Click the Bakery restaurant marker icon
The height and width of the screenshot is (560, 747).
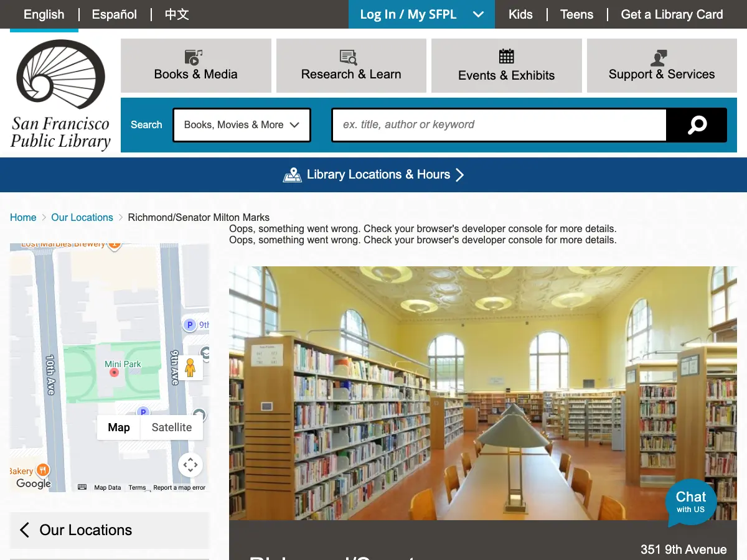coord(43,470)
